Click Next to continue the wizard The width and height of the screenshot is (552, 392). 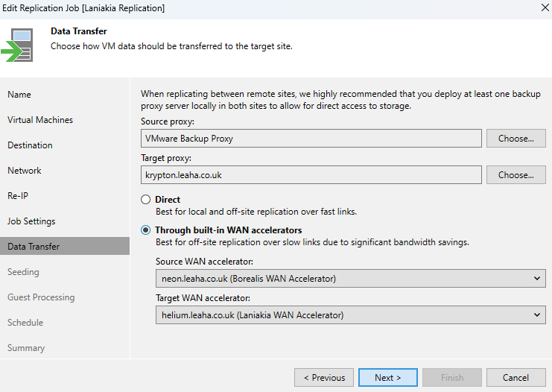(388, 378)
